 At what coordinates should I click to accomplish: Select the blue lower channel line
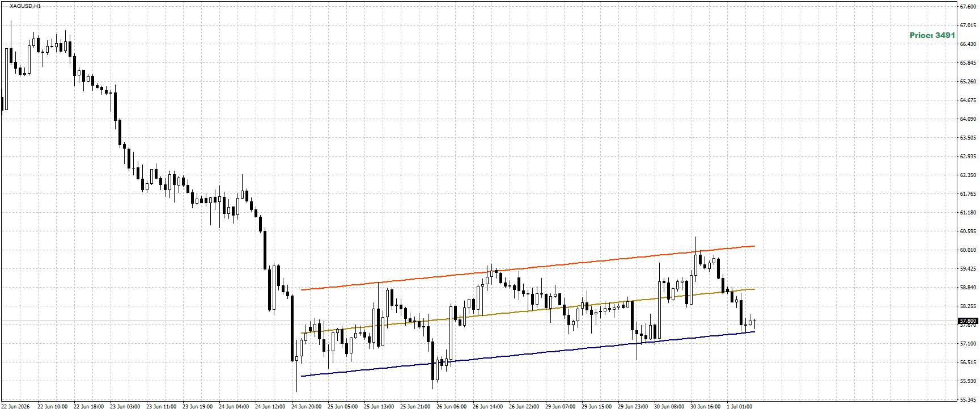click(528, 354)
